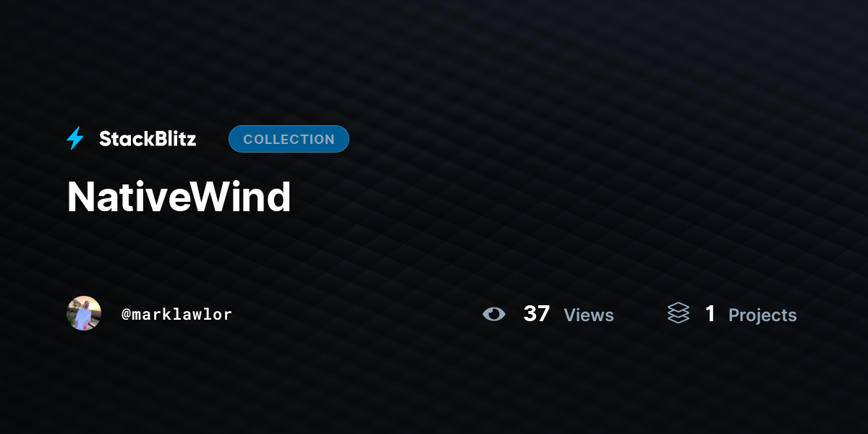Open the @marklawlor username link
The height and width of the screenshot is (434, 868).
point(176,314)
